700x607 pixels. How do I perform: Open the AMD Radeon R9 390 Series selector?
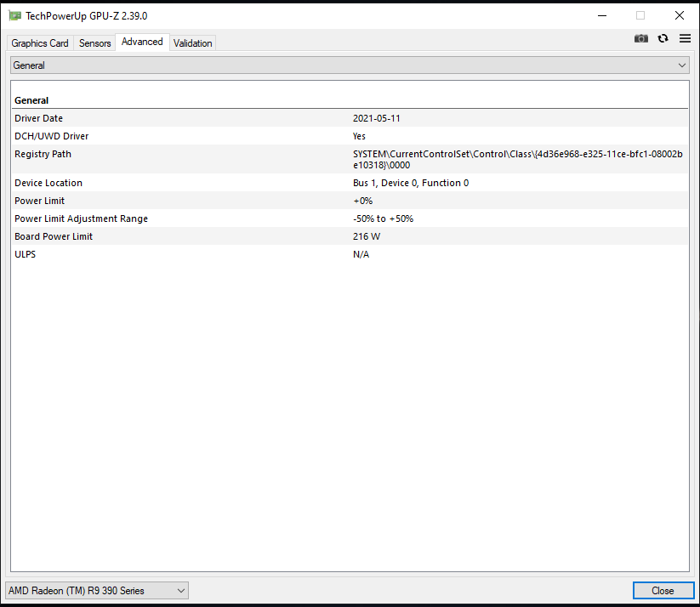click(x=96, y=591)
